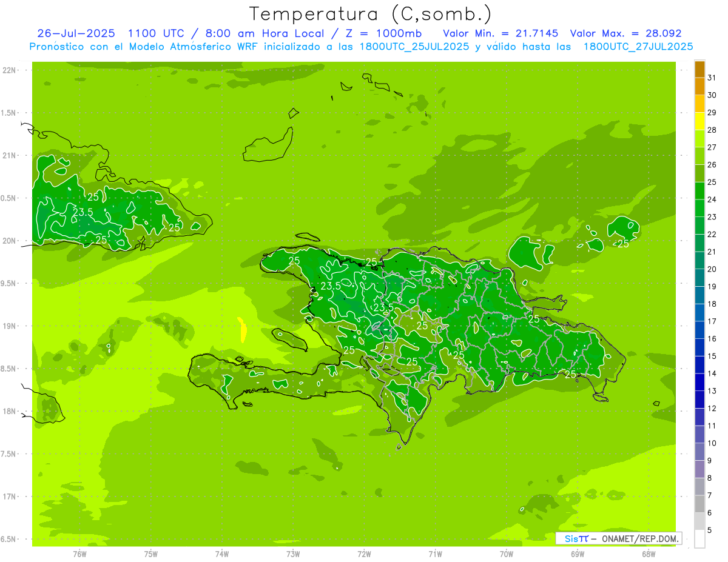Screen dimensions: 728x562
Task: Click the color scale label '10'
Action: pos(712,443)
